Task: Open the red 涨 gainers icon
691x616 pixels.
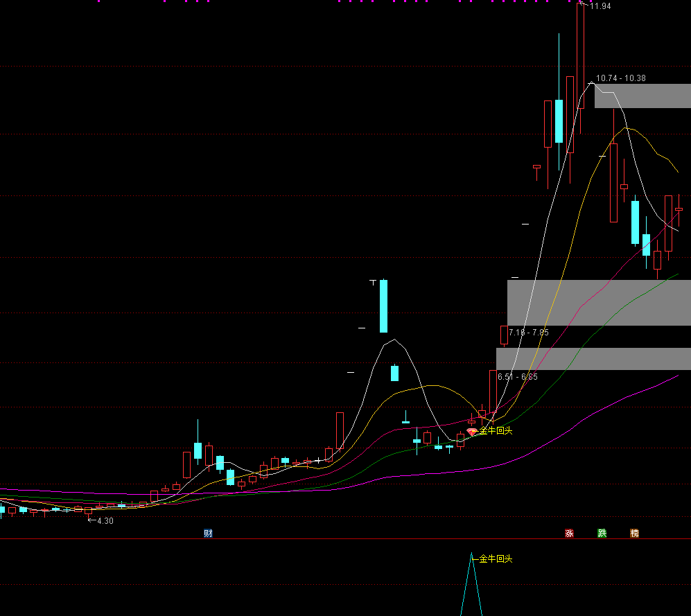Action: coord(570,533)
